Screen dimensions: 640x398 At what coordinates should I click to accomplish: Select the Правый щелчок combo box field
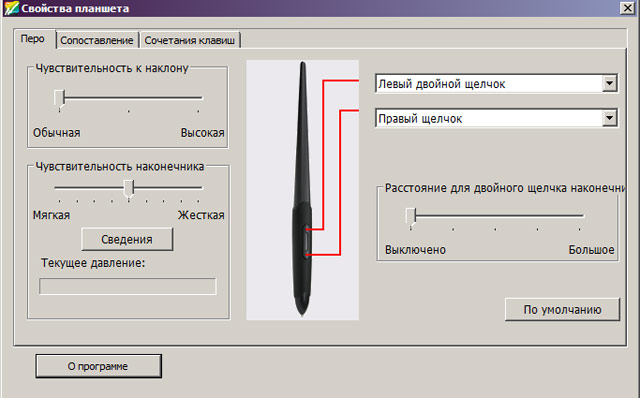click(496, 118)
